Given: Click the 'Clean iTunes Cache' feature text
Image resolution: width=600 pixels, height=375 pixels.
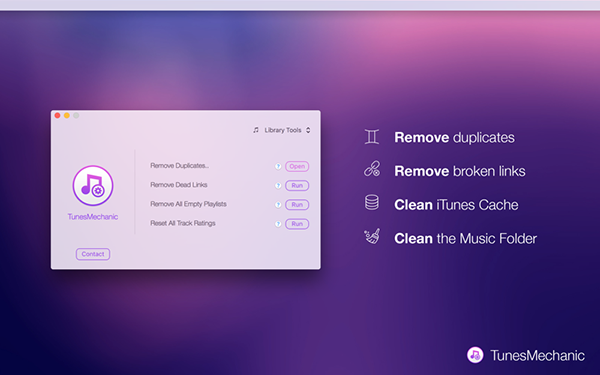Looking at the screenshot, I should (457, 205).
